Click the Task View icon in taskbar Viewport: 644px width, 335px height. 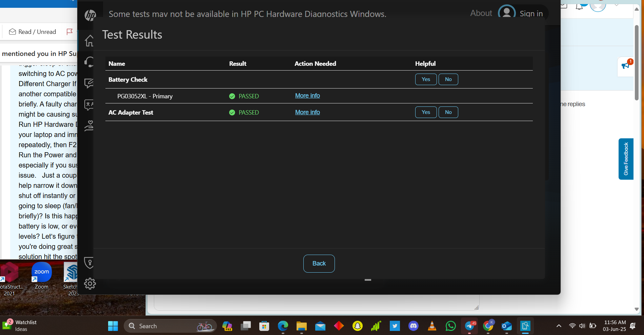point(245,326)
